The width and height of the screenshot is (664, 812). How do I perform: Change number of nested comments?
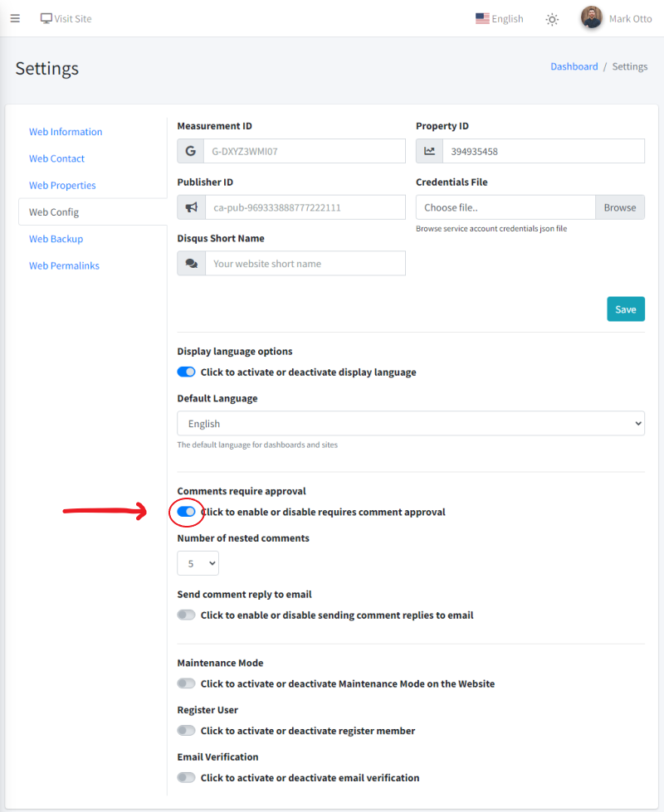(198, 562)
